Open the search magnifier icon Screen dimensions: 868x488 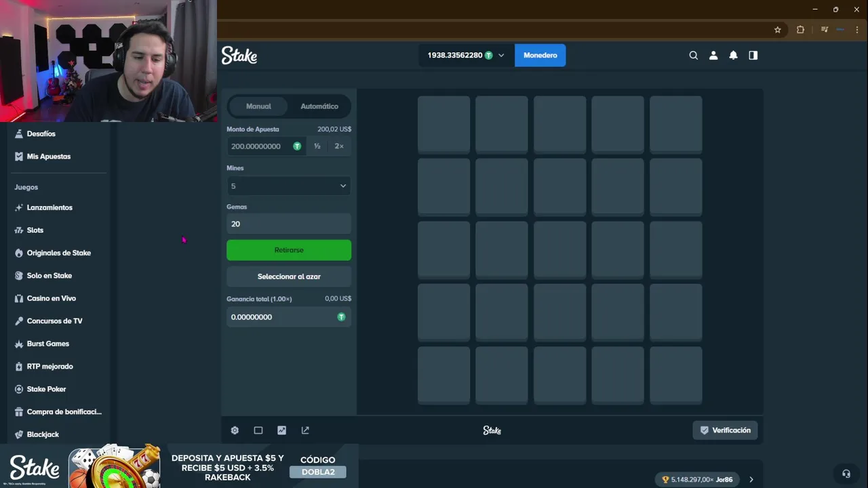coord(693,56)
